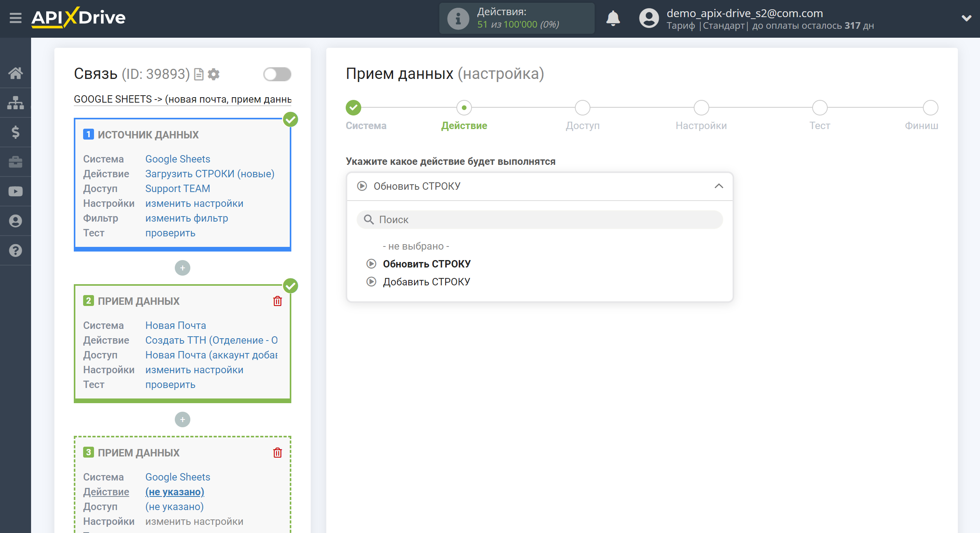The width and height of the screenshot is (980, 533).
Task: Click source 'проверить' test link
Action: pos(170,232)
